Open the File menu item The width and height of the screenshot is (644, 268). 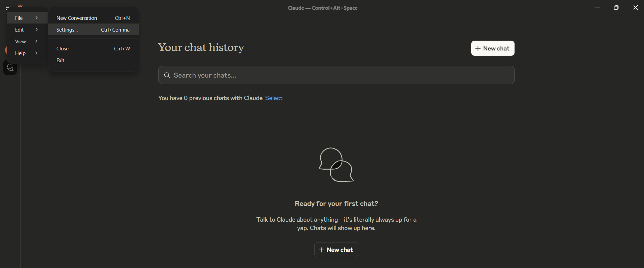click(x=27, y=18)
